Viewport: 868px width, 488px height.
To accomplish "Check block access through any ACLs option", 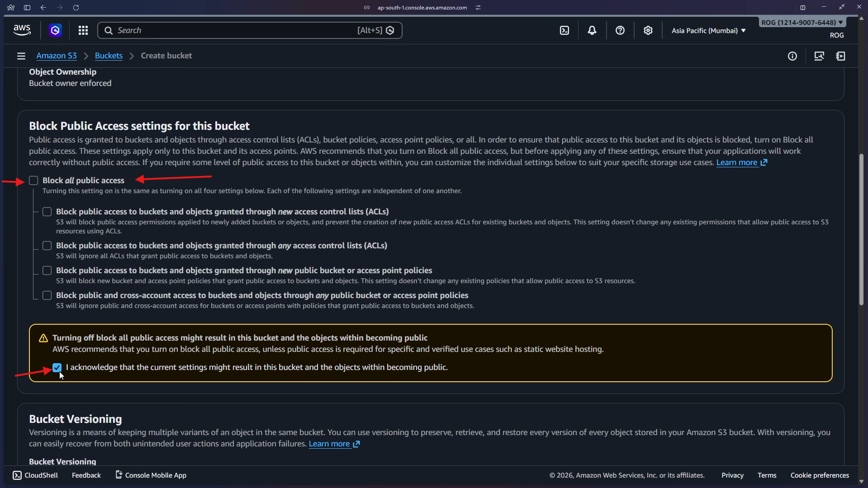I will [47, 246].
